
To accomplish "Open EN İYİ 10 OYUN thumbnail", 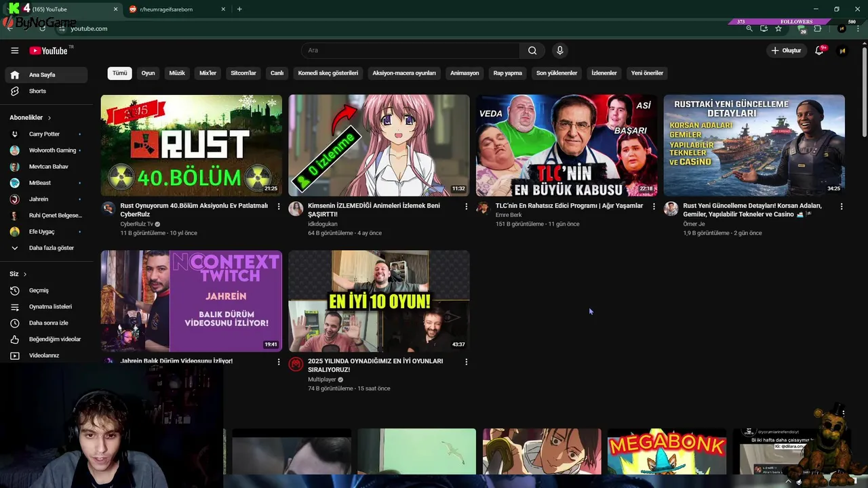I will pyautogui.click(x=379, y=301).
